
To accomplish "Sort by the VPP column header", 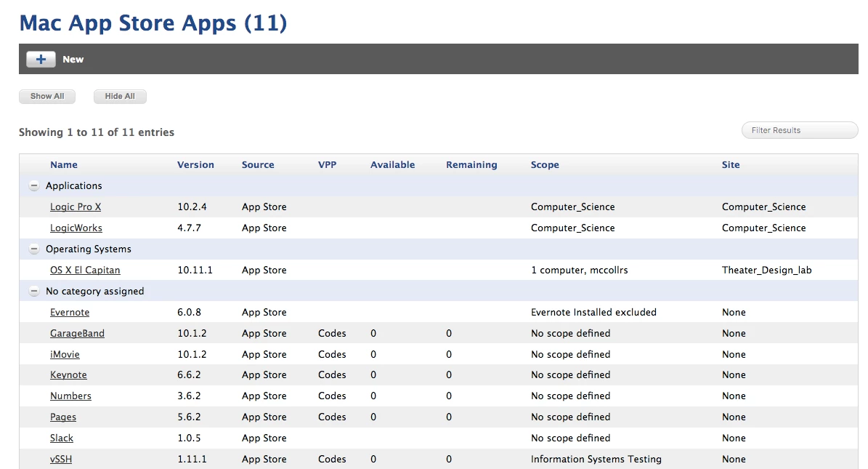I will point(327,164).
